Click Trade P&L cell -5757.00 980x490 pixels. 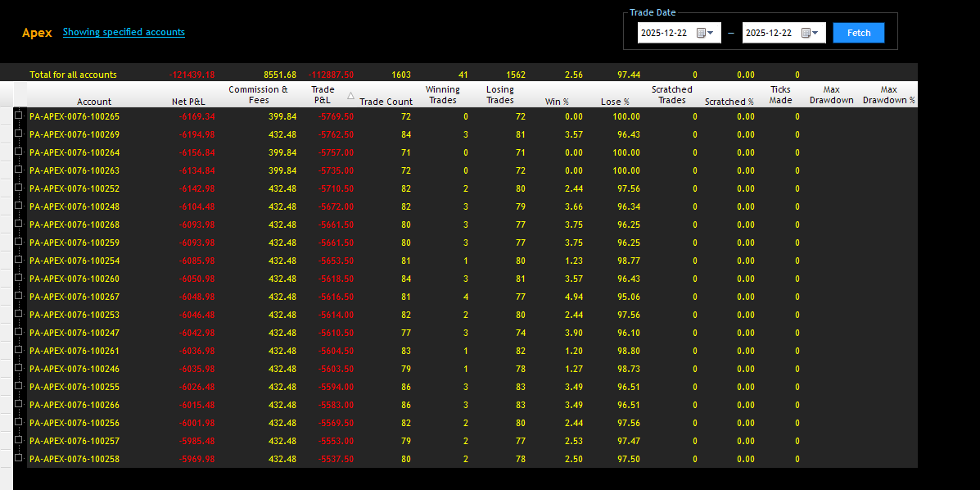336,152
